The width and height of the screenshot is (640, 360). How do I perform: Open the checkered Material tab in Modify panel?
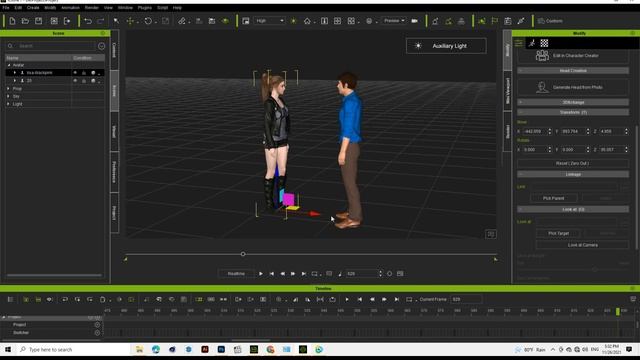pos(544,43)
